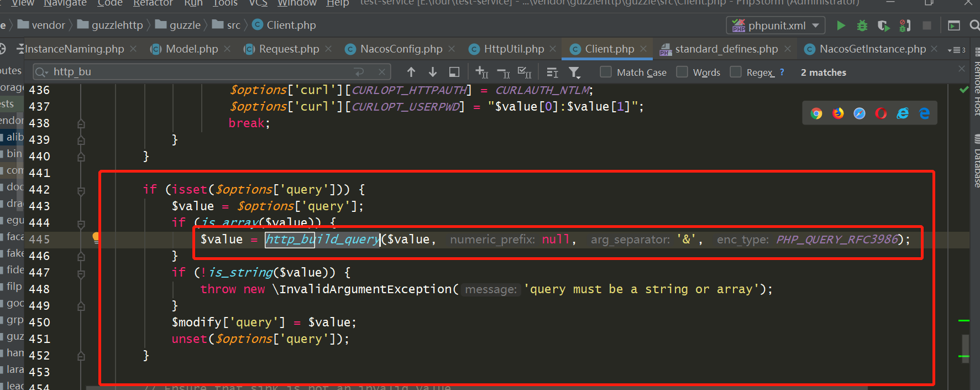This screenshot has height=390, width=980.
Task: Open the Window menu
Action: point(297,3)
